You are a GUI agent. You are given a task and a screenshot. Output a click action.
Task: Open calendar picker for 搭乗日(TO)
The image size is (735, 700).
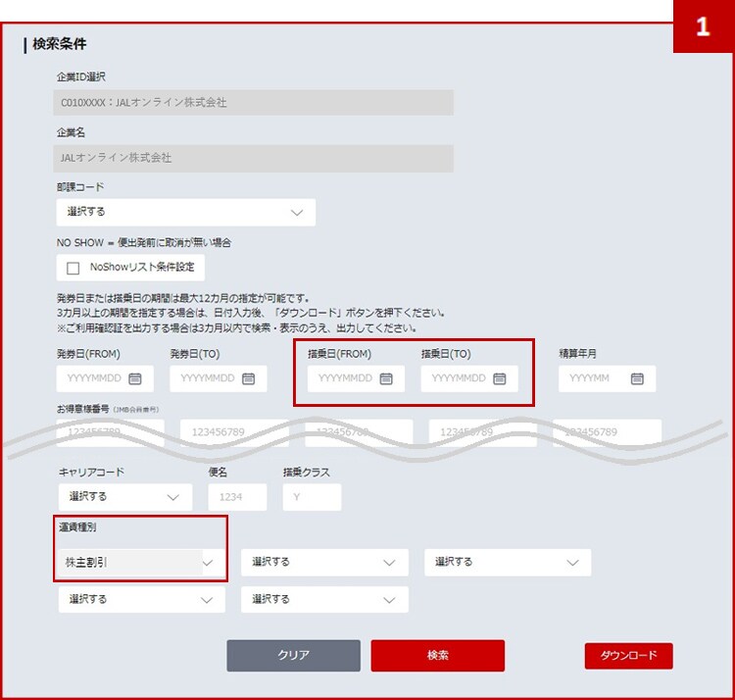(x=499, y=378)
